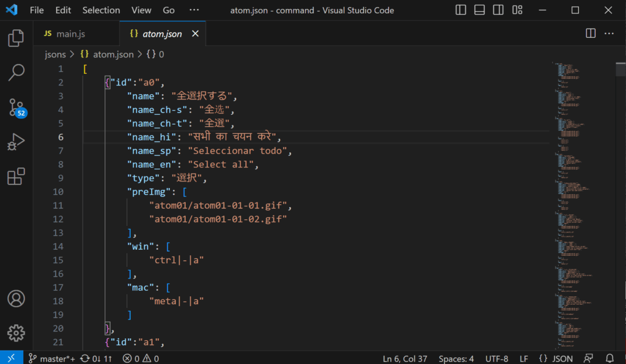This screenshot has height=364, width=626.
Task: Collapse the JSON object starting at line 2
Action: click(72, 82)
